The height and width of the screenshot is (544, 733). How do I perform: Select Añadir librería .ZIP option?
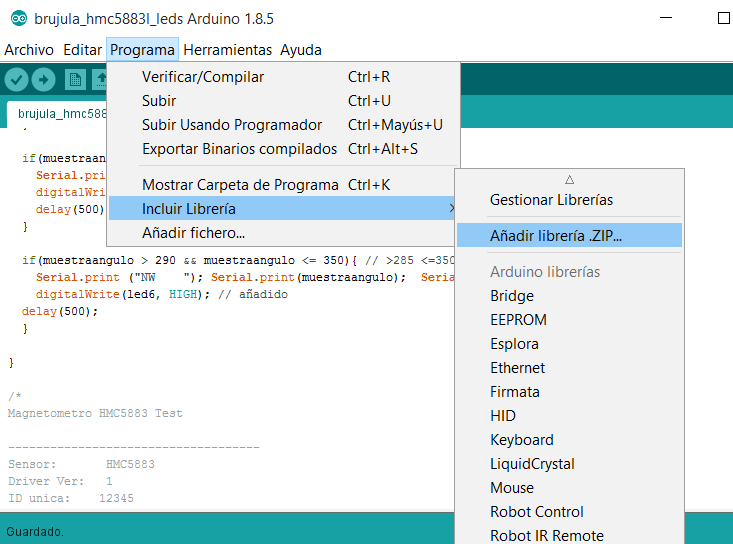click(x=555, y=236)
